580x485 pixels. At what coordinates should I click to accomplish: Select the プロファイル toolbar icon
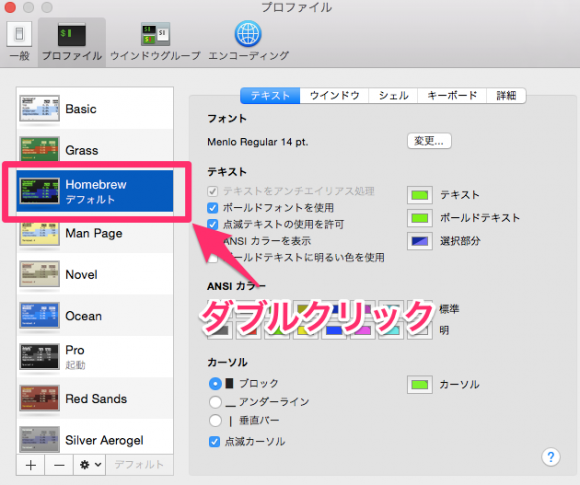click(x=72, y=41)
